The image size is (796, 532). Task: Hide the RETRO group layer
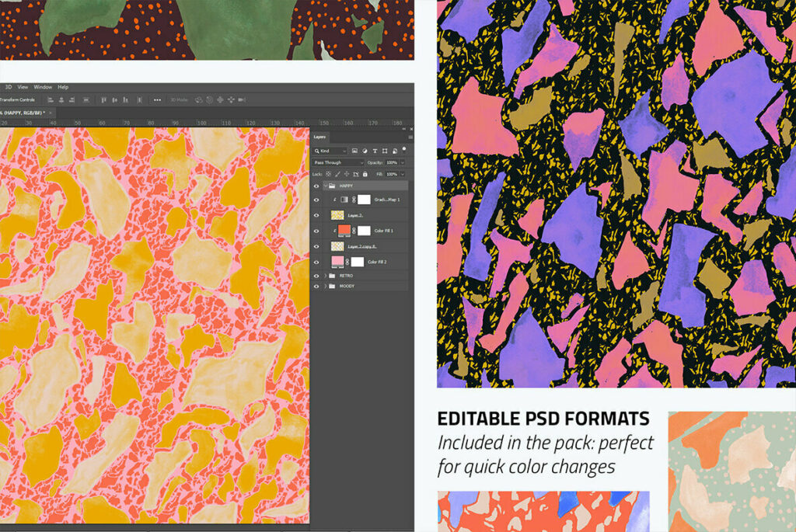click(x=316, y=275)
